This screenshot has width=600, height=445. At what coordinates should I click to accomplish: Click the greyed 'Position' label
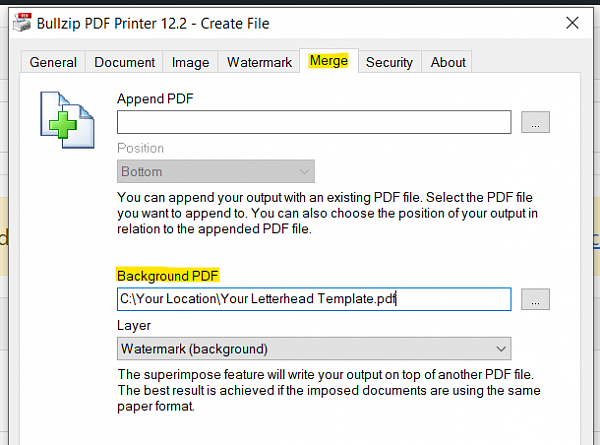tap(140, 148)
